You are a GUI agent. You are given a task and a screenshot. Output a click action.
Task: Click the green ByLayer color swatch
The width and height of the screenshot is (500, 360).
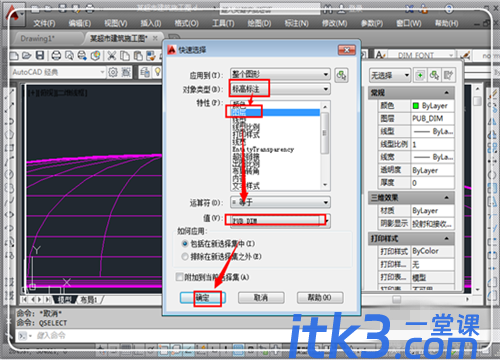point(416,106)
